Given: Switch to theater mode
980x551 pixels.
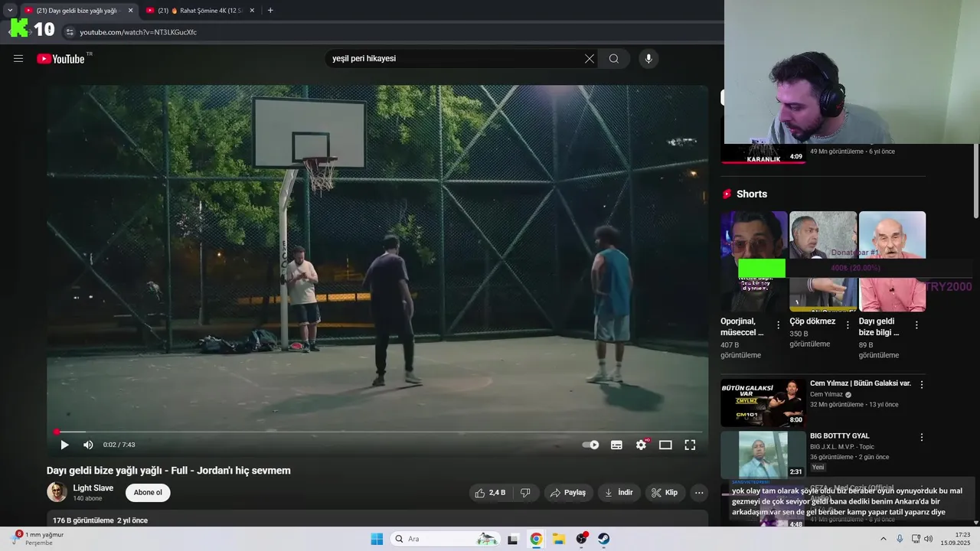Looking at the screenshot, I should coord(665,445).
